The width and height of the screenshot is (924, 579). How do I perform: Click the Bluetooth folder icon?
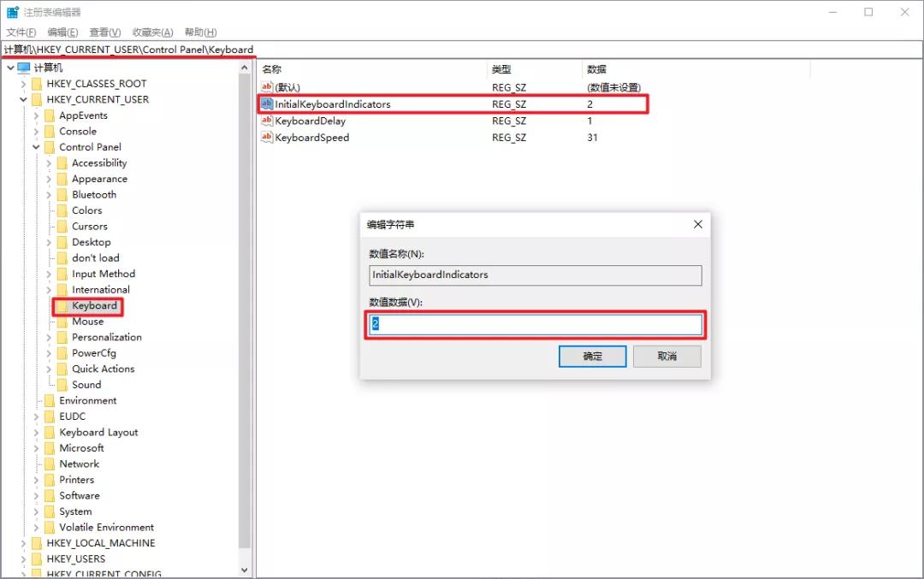pyautogui.click(x=62, y=195)
